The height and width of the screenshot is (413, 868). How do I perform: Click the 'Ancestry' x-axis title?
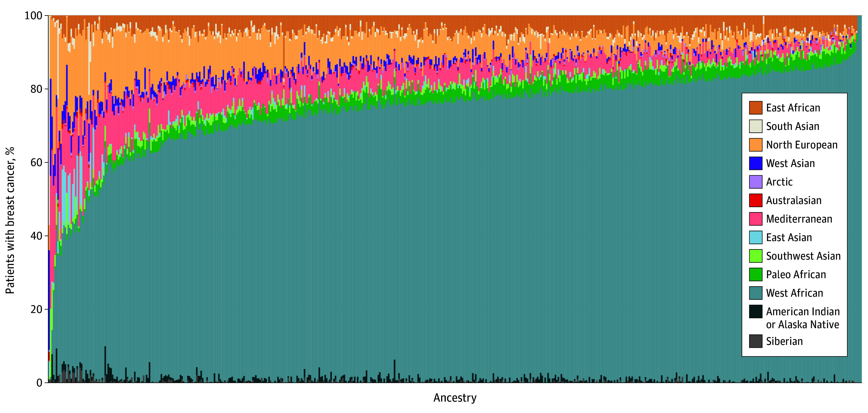click(x=455, y=398)
